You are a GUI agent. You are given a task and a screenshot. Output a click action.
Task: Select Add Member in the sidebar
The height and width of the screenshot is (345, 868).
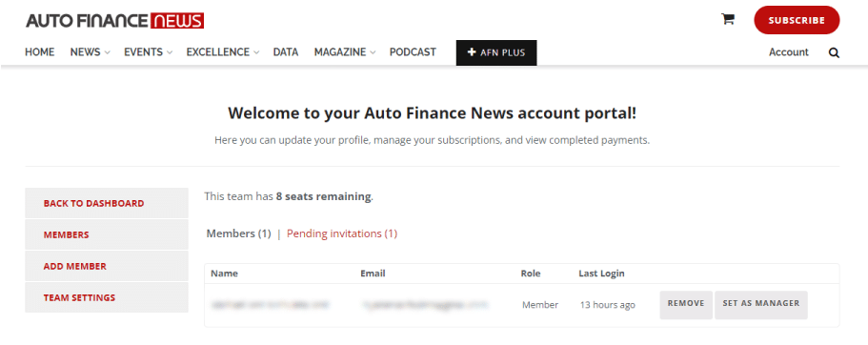107,266
